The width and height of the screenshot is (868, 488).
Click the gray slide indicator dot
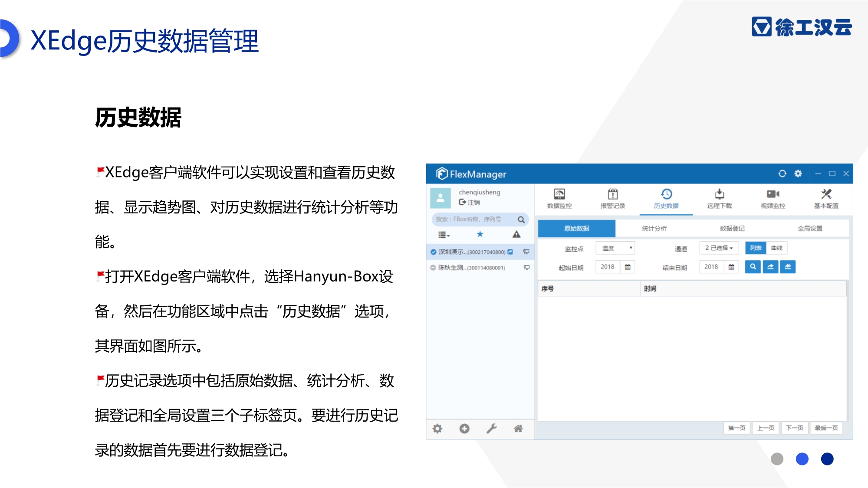(777, 459)
